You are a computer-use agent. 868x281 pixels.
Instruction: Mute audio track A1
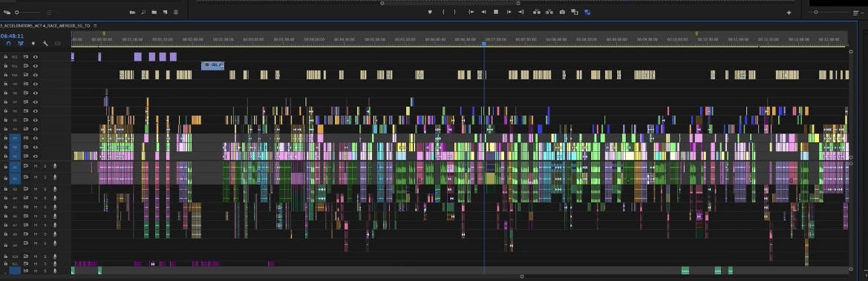point(36,167)
